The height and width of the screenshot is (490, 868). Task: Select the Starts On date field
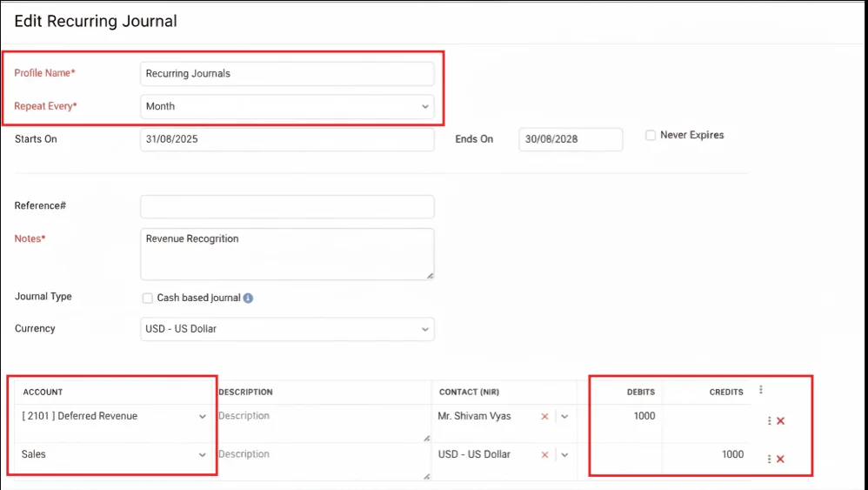coord(287,139)
